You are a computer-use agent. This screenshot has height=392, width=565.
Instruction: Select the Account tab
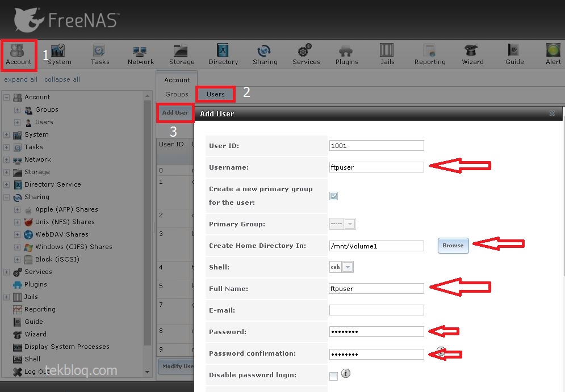coord(177,79)
